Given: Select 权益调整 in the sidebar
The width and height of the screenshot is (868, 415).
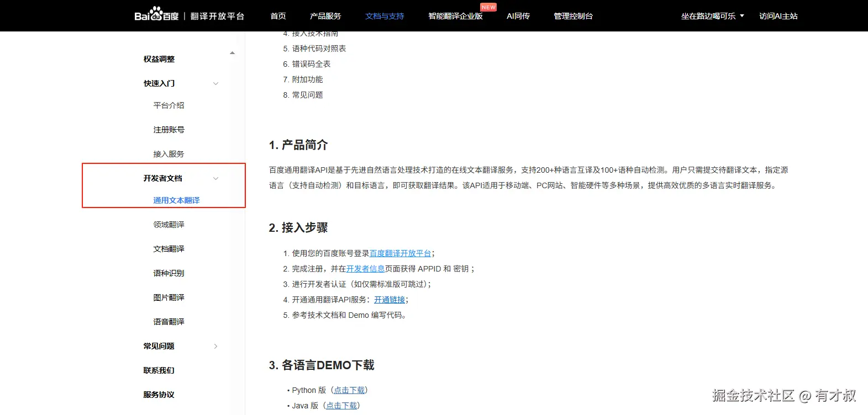Looking at the screenshot, I should pyautogui.click(x=159, y=59).
